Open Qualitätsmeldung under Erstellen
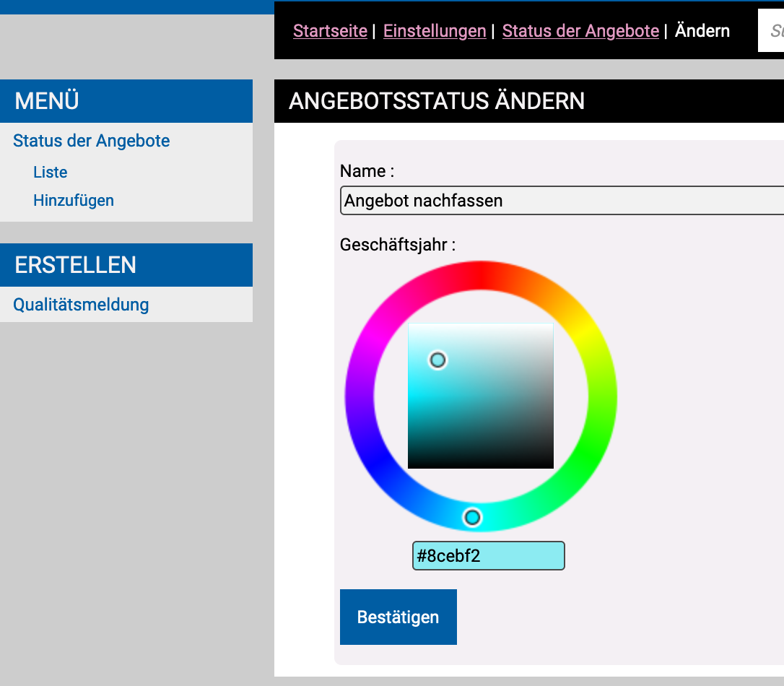 (x=81, y=305)
